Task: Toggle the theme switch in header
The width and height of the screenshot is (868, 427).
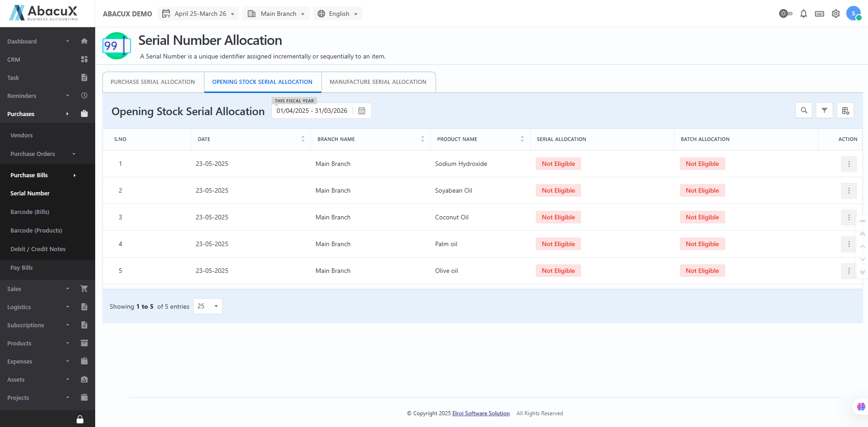Action: coord(786,14)
